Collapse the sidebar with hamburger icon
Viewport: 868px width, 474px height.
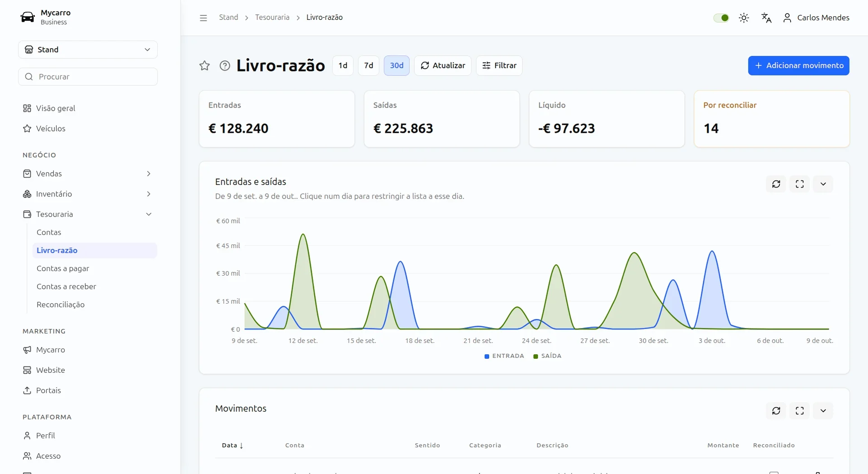203,18
